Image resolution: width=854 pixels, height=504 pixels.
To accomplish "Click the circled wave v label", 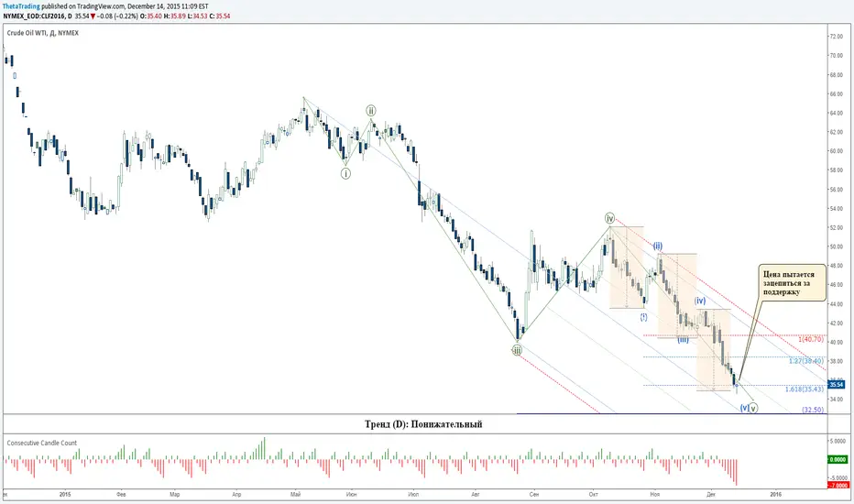I will [x=753, y=408].
